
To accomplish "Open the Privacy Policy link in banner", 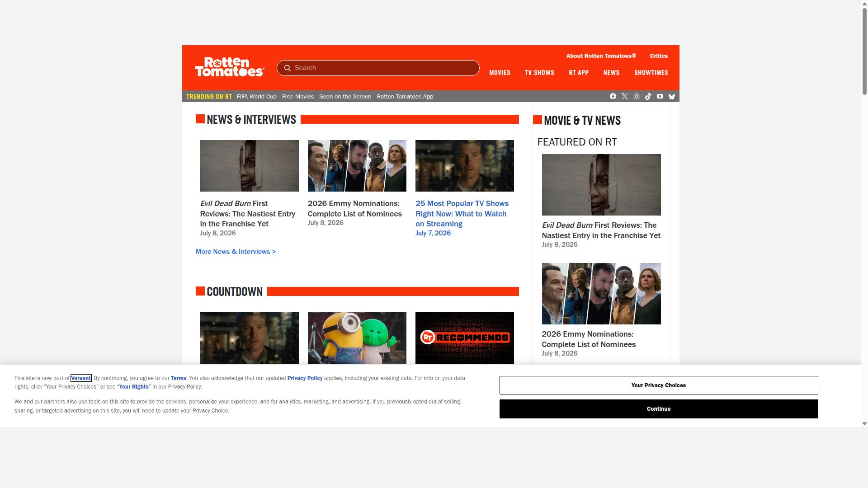I will coord(305,378).
